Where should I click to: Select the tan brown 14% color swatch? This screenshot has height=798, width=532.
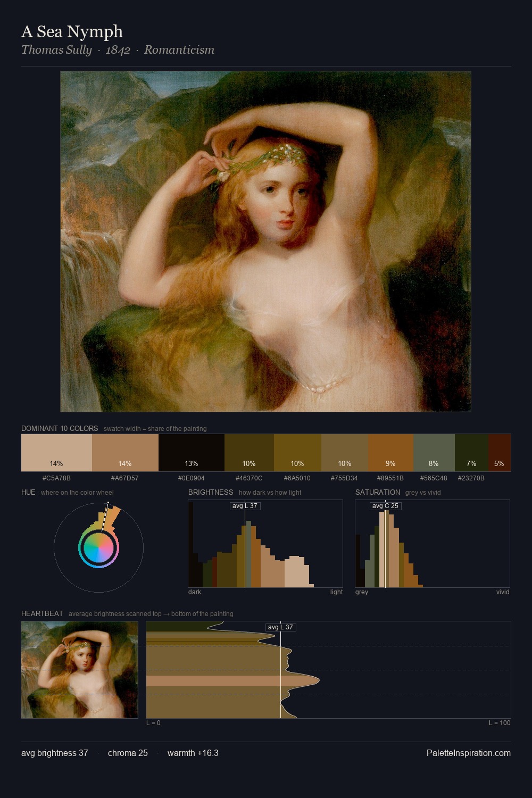pyautogui.click(x=125, y=453)
